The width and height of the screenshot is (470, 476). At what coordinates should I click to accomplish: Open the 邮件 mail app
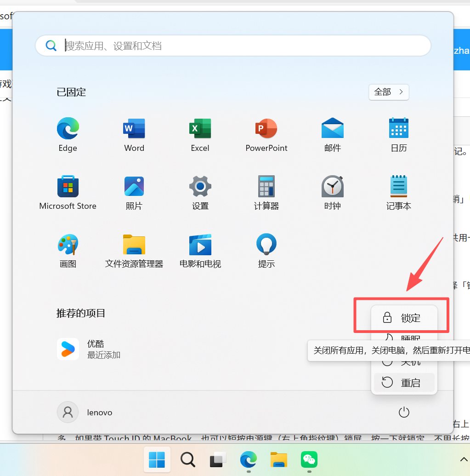point(332,134)
